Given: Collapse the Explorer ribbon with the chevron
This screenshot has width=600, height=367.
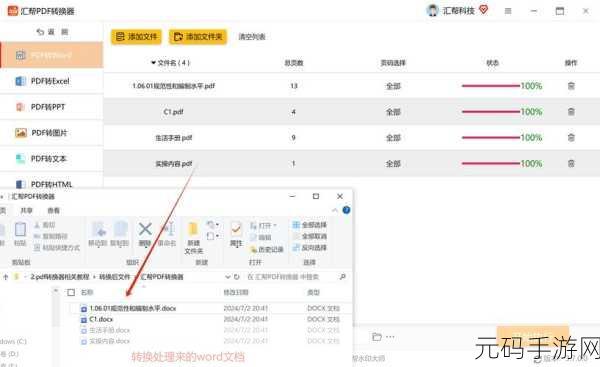Looking at the screenshot, I should (334, 210).
